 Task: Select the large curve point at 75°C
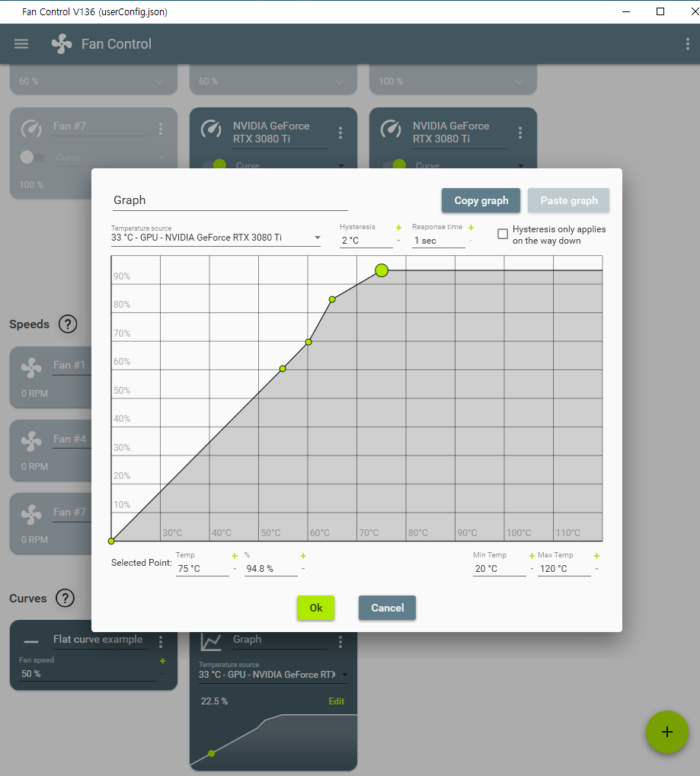pos(382,270)
